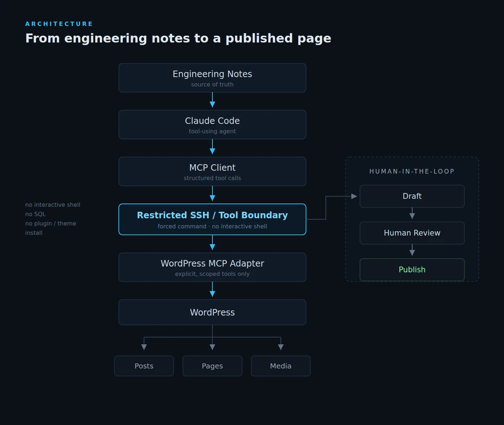Select the Draft step box
This screenshot has width=504, height=425.
412,196
